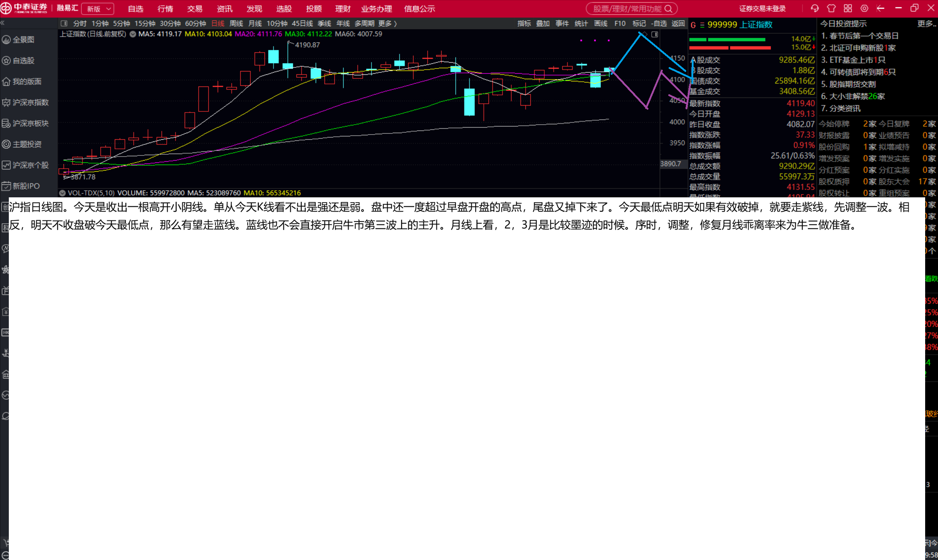Open 全景图 in left sidebar
Image resolution: width=938 pixels, height=560 pixels.
[x=23, y=40]
